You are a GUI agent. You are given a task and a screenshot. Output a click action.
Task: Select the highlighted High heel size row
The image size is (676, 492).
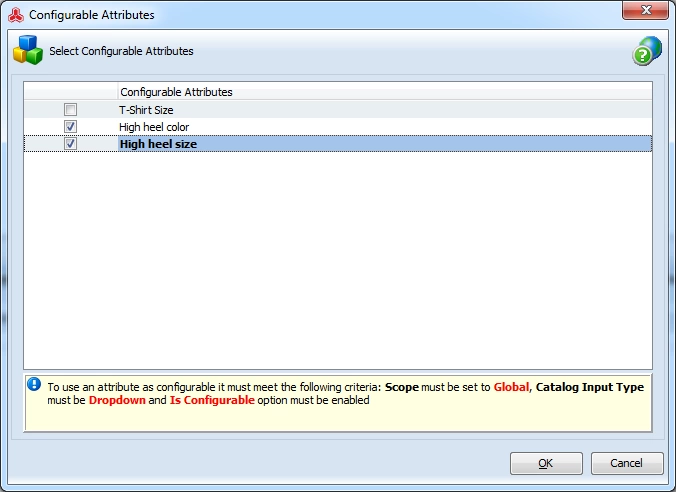(338, 144)
